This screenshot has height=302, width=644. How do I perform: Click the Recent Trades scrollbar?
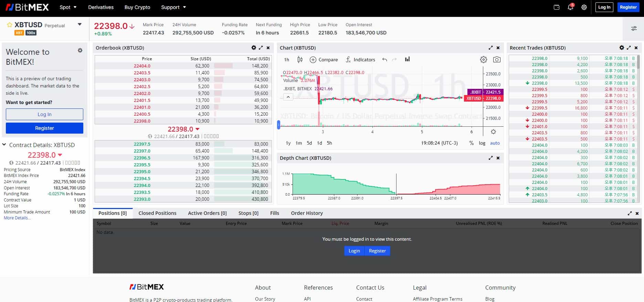coord(639,62)
